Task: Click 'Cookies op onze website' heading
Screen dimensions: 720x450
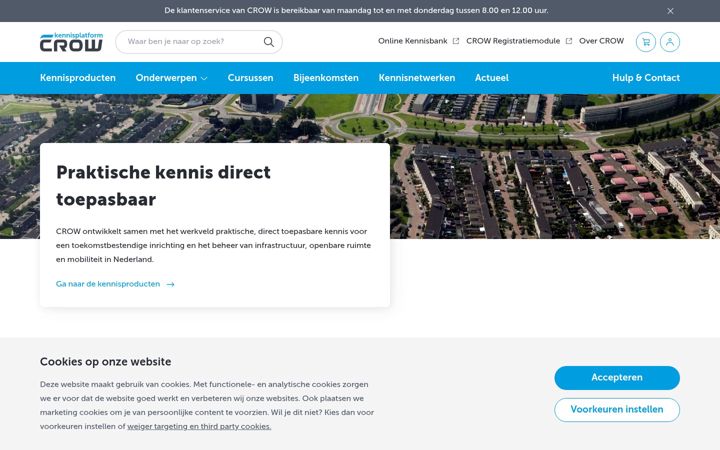Action: [x=105, y=362]
